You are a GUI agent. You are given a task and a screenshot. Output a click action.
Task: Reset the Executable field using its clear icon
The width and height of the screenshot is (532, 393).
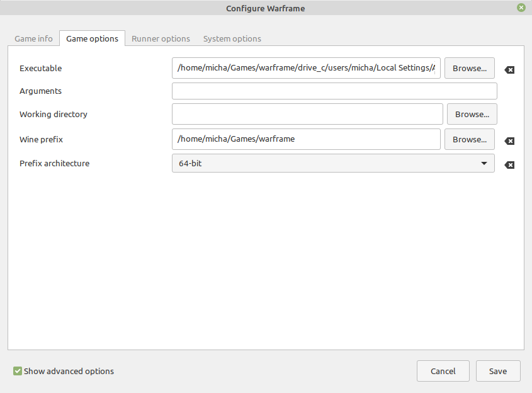tap(509, 70)
